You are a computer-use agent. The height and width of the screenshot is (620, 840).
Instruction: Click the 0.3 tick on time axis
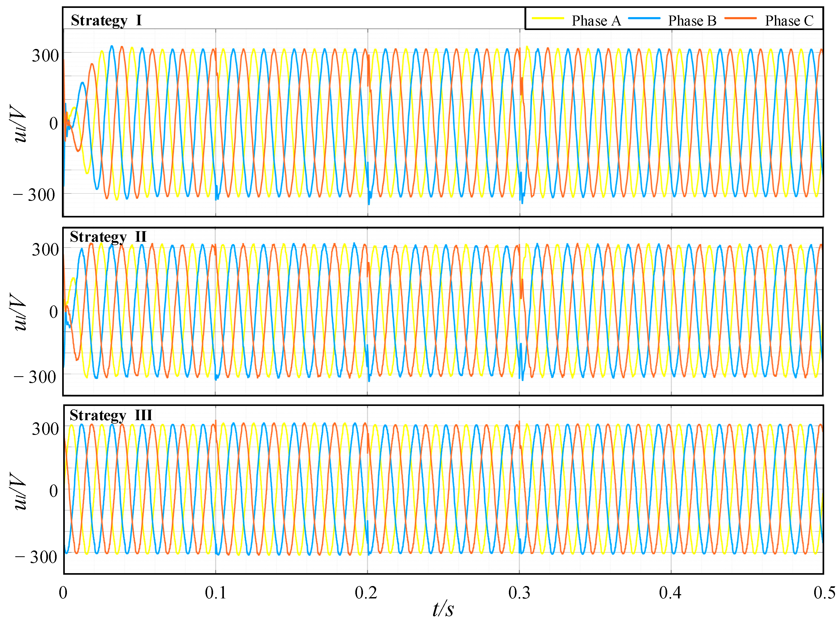click(519, 593)
